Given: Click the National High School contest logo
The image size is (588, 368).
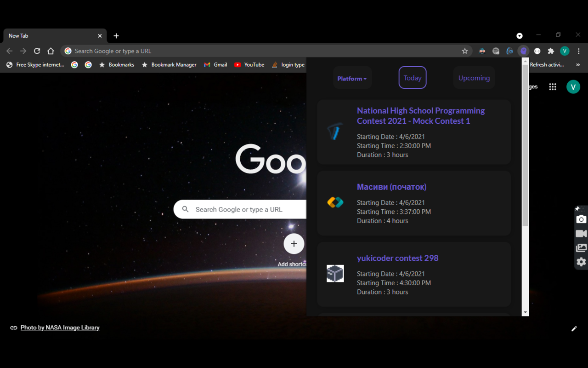Looking at the screenshot, I should point(335,132).
